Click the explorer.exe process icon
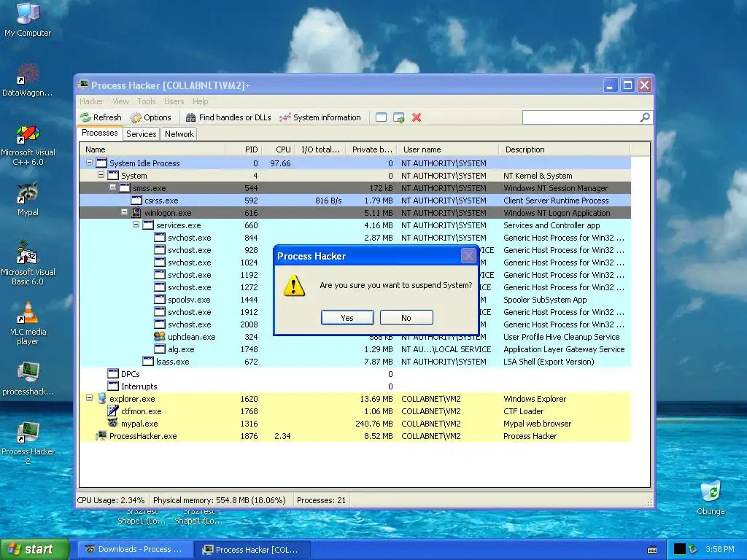747x560 pixels. click(101, 398)
